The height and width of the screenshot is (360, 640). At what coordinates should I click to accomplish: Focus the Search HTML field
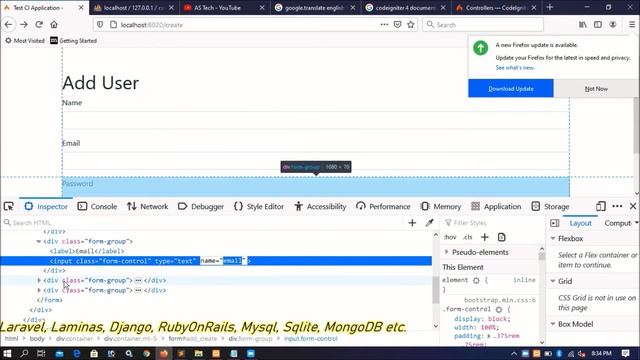(204, 223)
